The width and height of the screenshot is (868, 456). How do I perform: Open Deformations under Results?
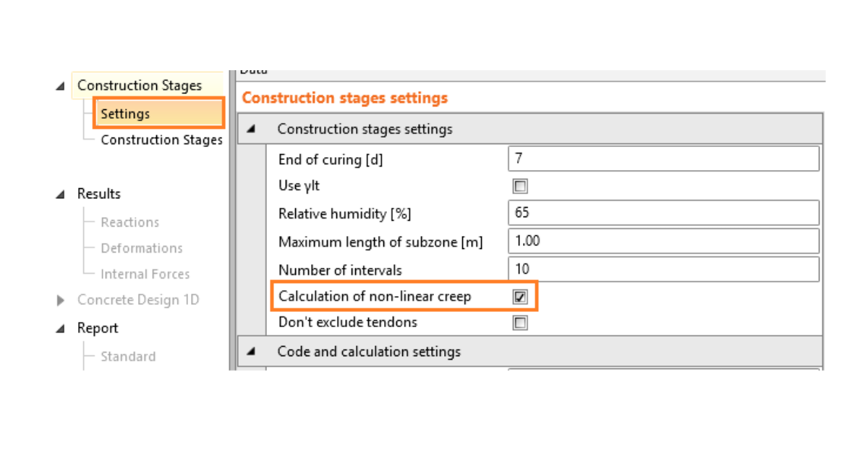[x=141, y=248]
